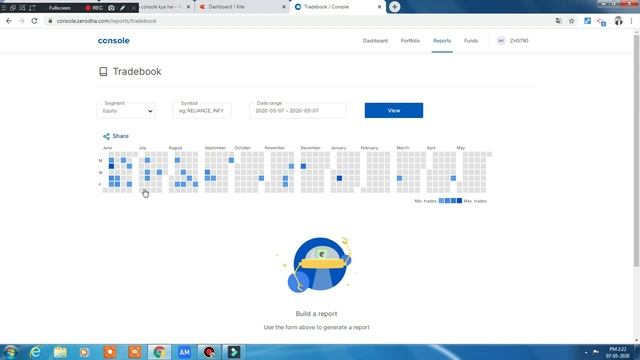Open the Dashboard nav item
The height and width of the screenshot is (360, 640).
[375, 41]
